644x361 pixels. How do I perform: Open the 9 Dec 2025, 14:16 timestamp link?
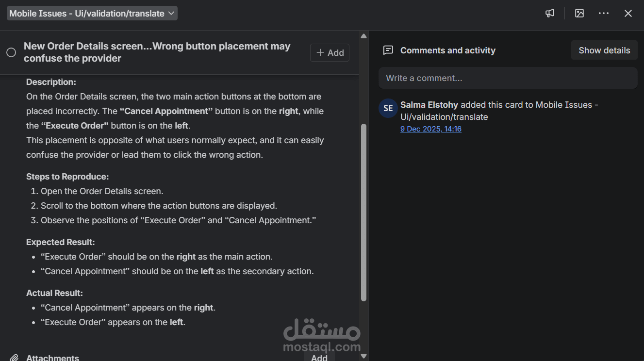[x=430, y=129]
